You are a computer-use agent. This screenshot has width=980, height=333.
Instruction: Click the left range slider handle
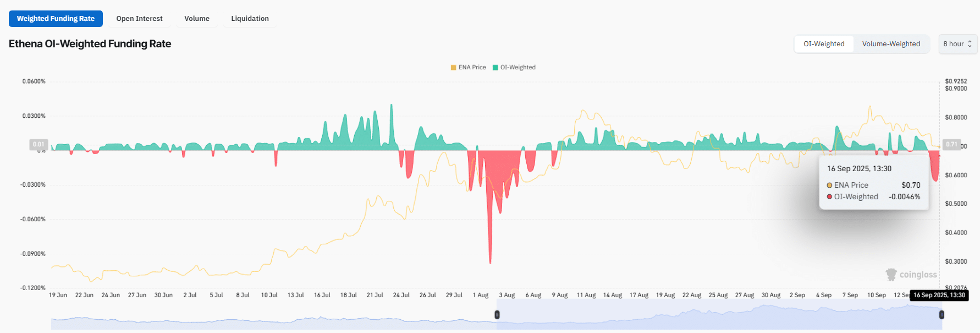[497, 315]
